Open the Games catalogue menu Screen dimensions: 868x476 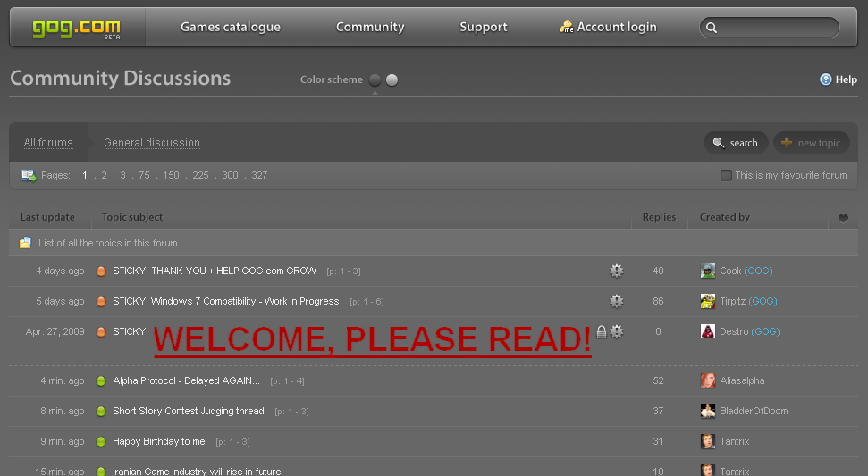click(x=231, y=27)
